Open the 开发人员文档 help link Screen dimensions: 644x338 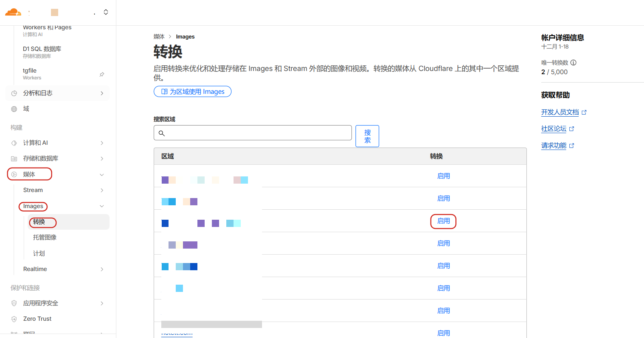coord(560,112)
